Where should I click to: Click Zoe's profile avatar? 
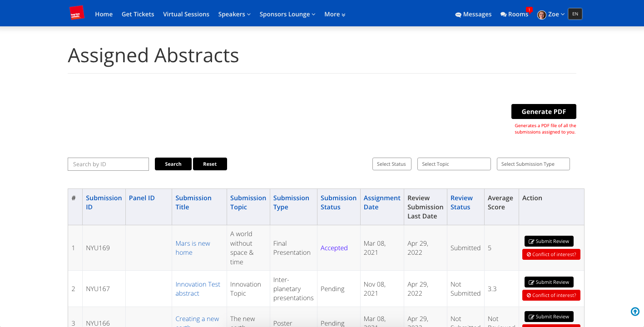tap(541, 15)
